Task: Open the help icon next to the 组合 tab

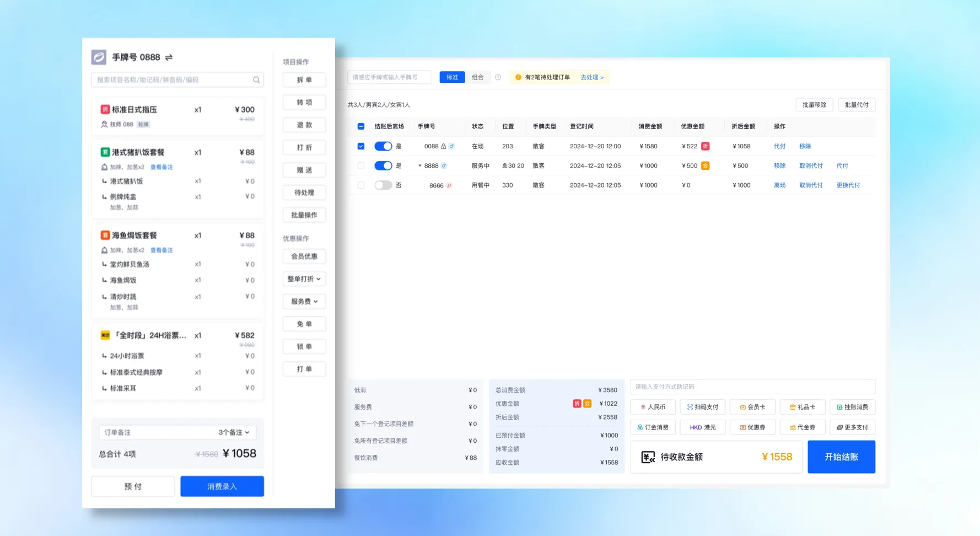Action: click(498, 77)
